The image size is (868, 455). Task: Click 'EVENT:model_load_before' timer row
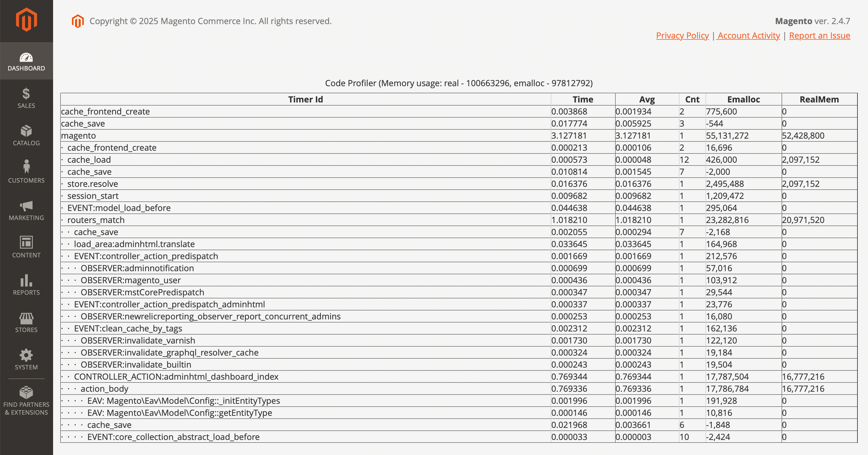[x=459, y=208]
